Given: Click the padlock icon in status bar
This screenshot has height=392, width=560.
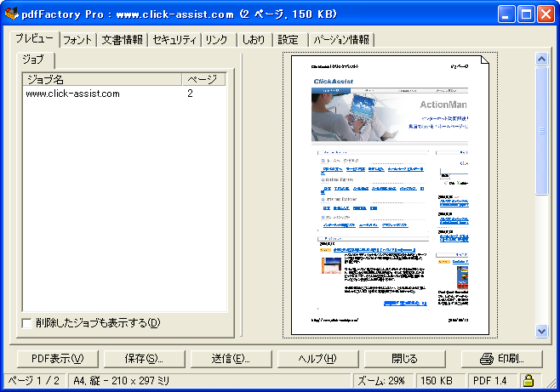Looking at the screenshot, I should coord(529,381).
